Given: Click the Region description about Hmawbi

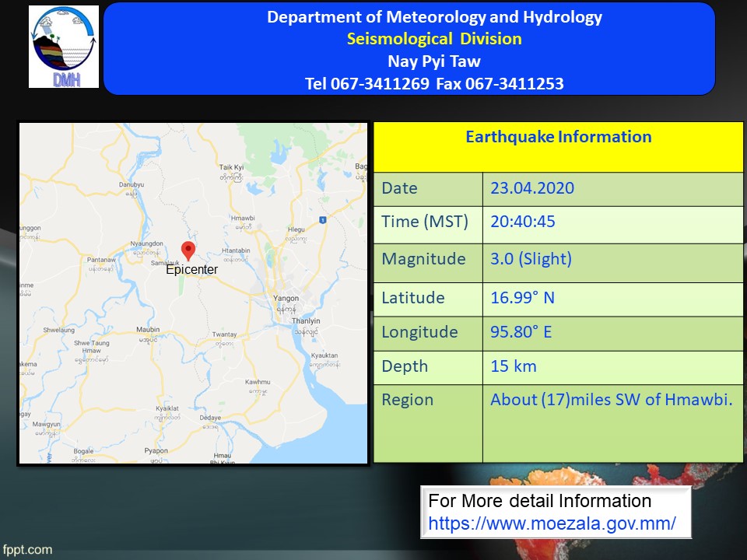Looking at the screenshot, I should pos(612,401).
